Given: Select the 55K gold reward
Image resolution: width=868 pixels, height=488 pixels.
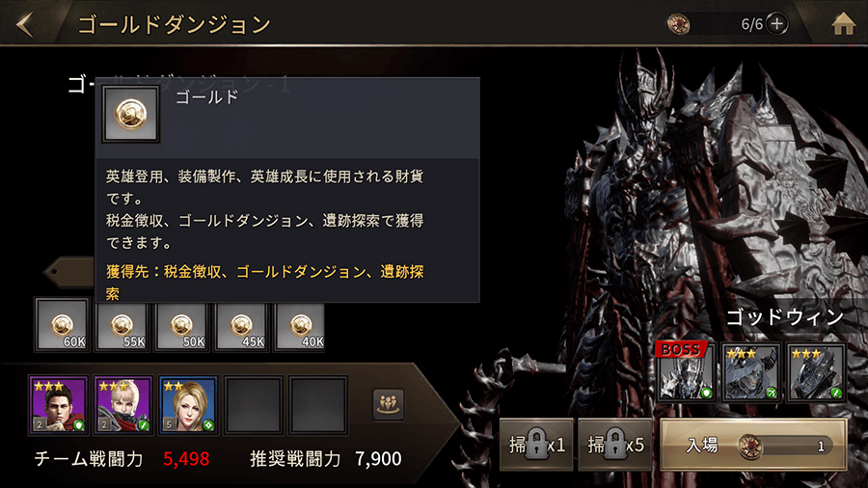Looking at the screenshot, I should tap(122, 325).
